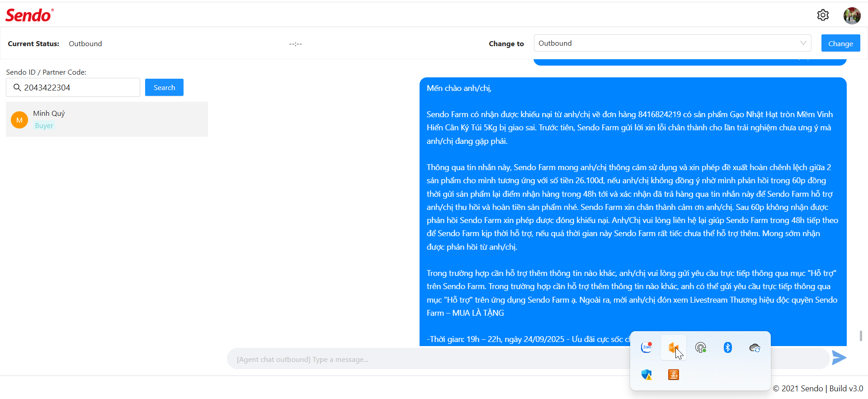Click the Sendo ID / Partner Code label
The height and width of the screenshot is (399, 868).
click(46, 72)
